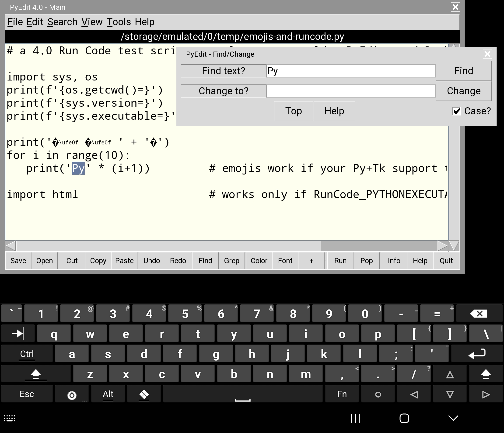Image resolution: width=504 pixels, height=433 pixels.
Task: Tap the Android home button icon
Action: click(404, 418)
